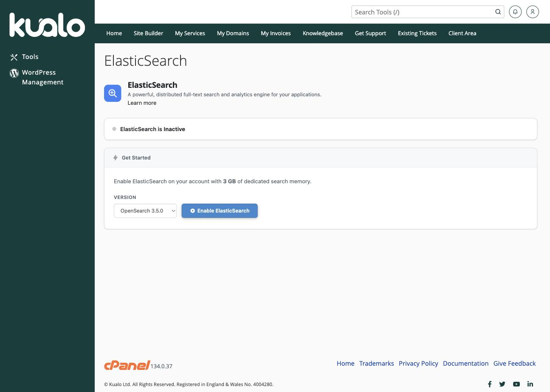Click the 3 GB memory text

(229, 181)
